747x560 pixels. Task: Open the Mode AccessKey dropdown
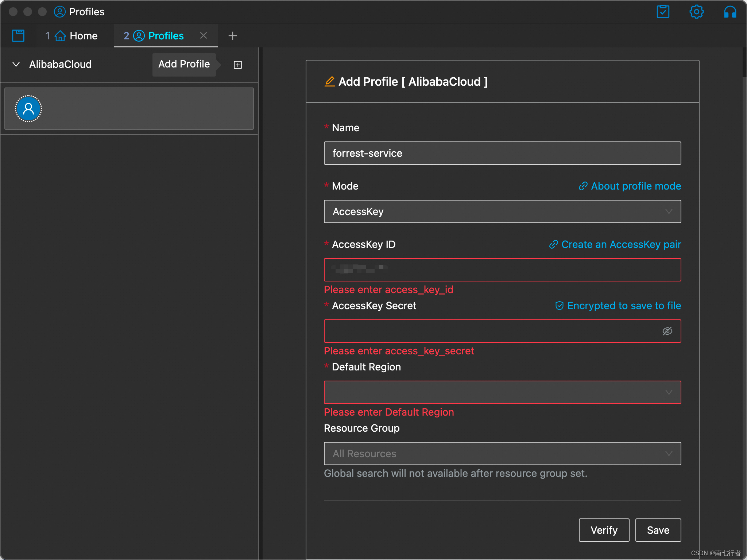pos(502,211)
